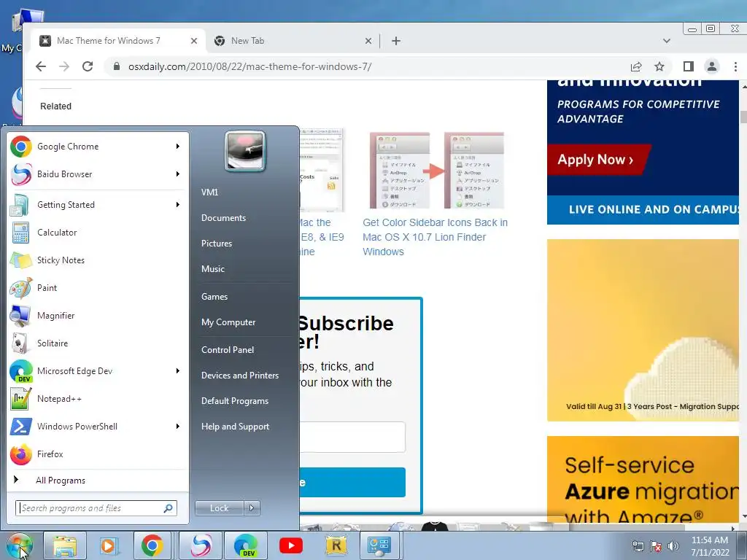Launch Baidu Browser from Start menu

pos(96,174)
